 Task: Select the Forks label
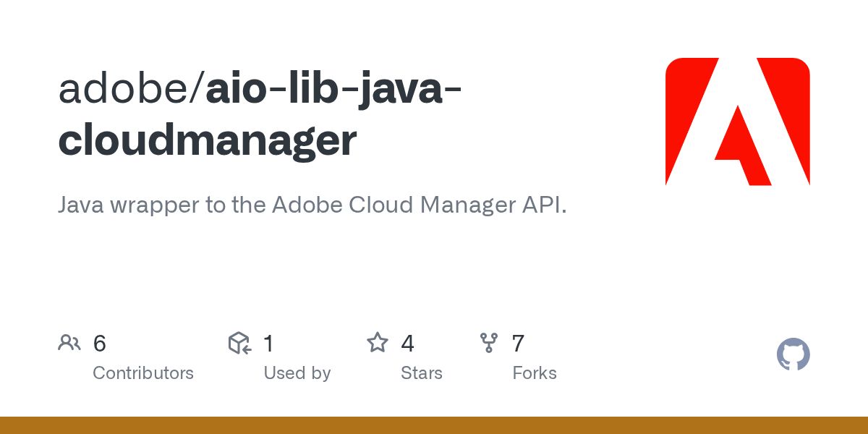click(x=535, y=373)
